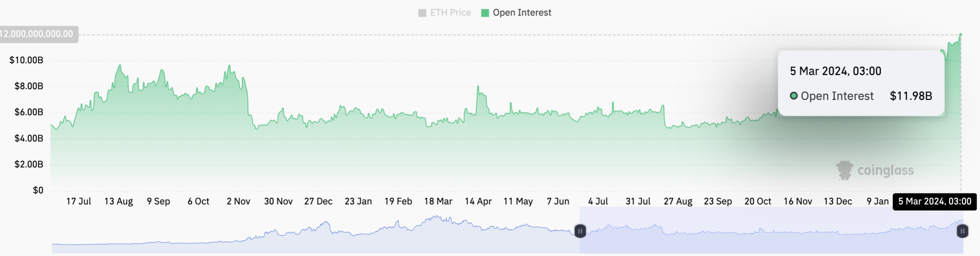Viewport: 980px width, 256px height.
Task: Click the 14 Apr date axis label
Action: click(x=478, y=202)
